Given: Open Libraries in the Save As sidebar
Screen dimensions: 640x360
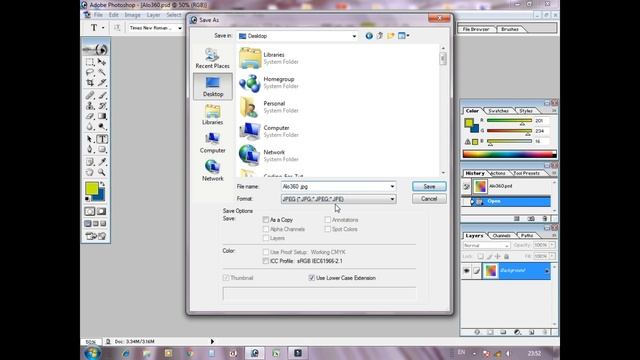Looking at the screenshot, I should pos(213,114).
